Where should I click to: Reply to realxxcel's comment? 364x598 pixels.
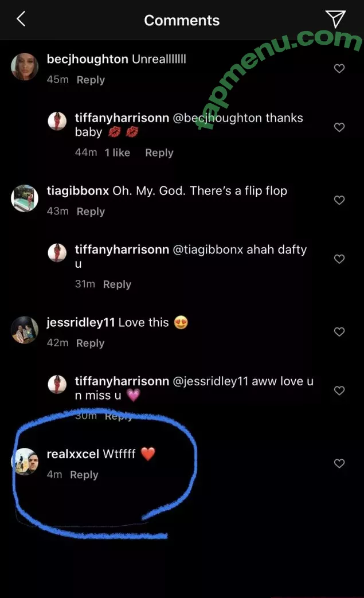click(x=84, y=475)
